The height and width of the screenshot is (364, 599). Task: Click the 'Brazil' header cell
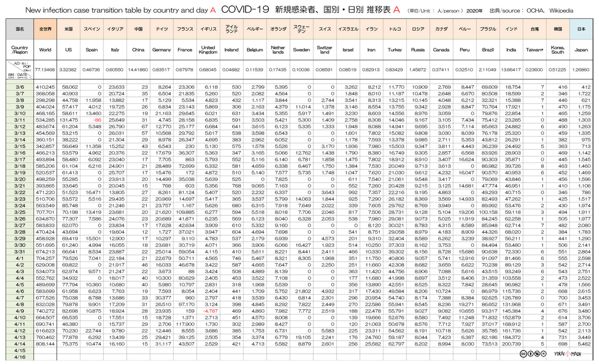488,50
